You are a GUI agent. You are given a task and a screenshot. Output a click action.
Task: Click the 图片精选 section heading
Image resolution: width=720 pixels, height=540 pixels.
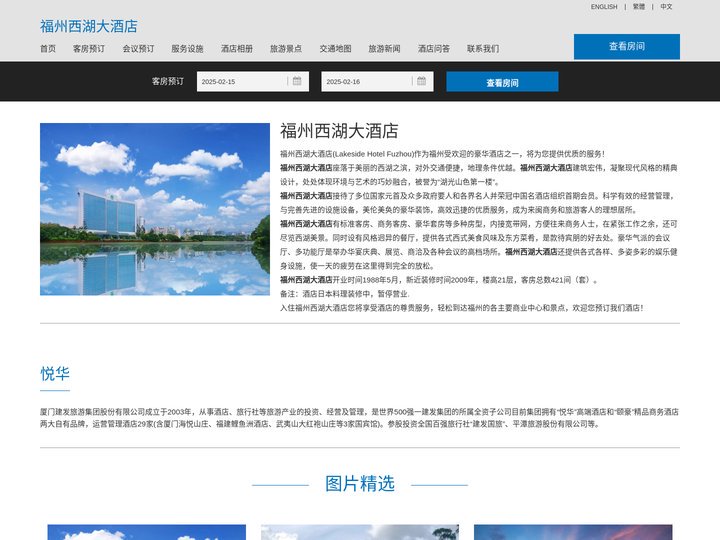(x=360, y=484)
